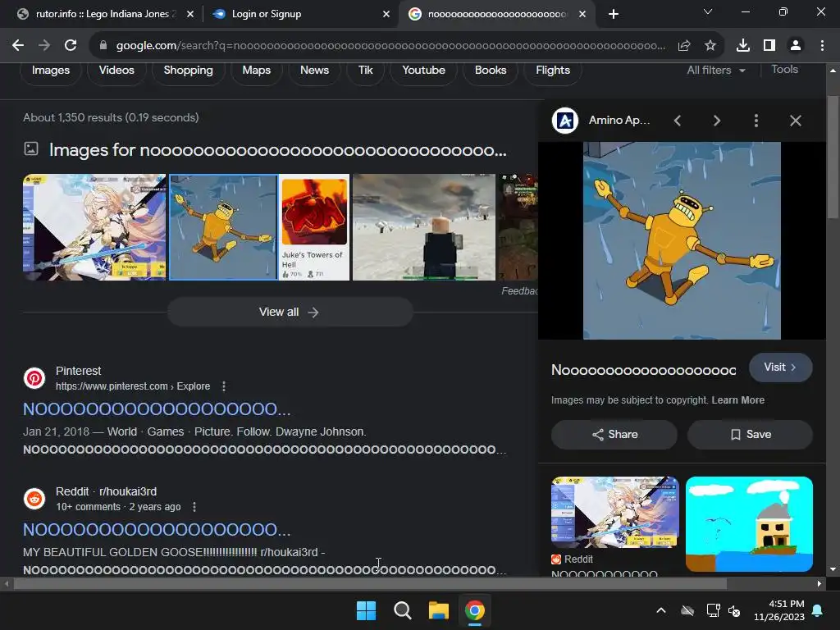Viewport: 840px width, 630px height.
Task: Open the Pinterest NOOOOO result title
Action: 157,409
